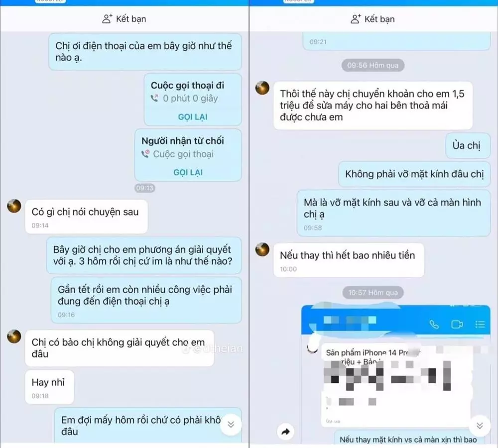Click the phone call icon in shared screenshot
498x448 pixels.
434,324
